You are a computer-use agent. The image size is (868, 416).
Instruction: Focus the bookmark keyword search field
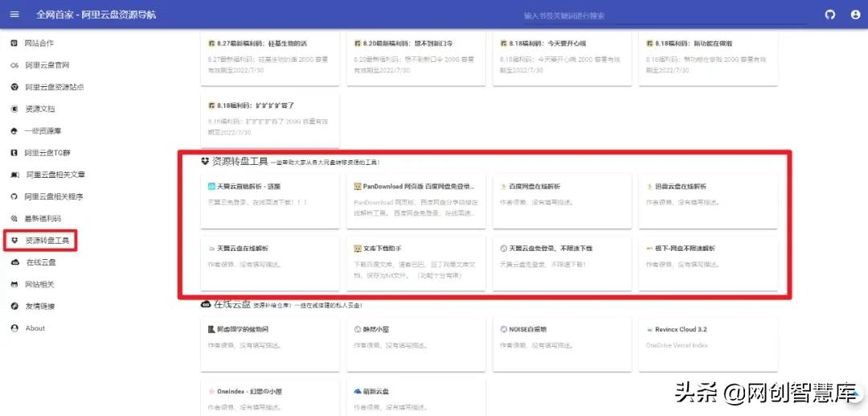[x=665, y=16]
